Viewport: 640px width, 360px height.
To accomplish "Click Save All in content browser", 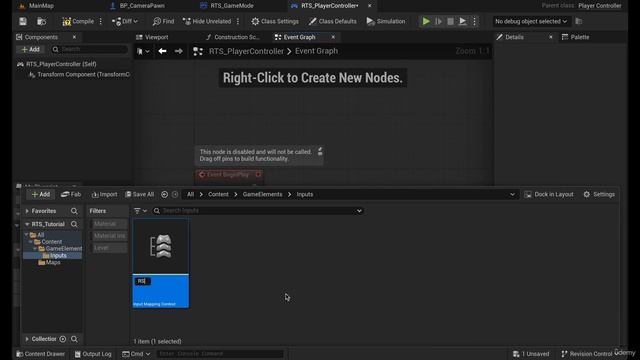I will tap(140, 195).
